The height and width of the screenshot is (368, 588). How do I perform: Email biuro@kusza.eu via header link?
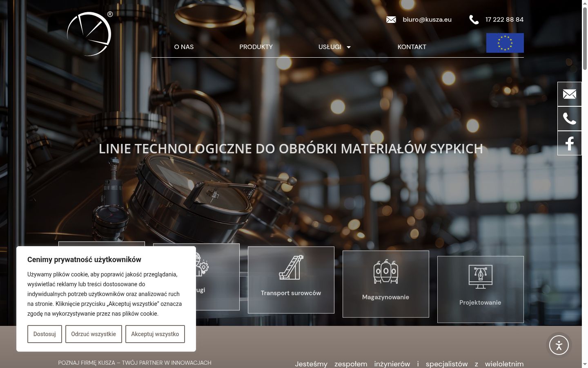click(x=427, y=20)
